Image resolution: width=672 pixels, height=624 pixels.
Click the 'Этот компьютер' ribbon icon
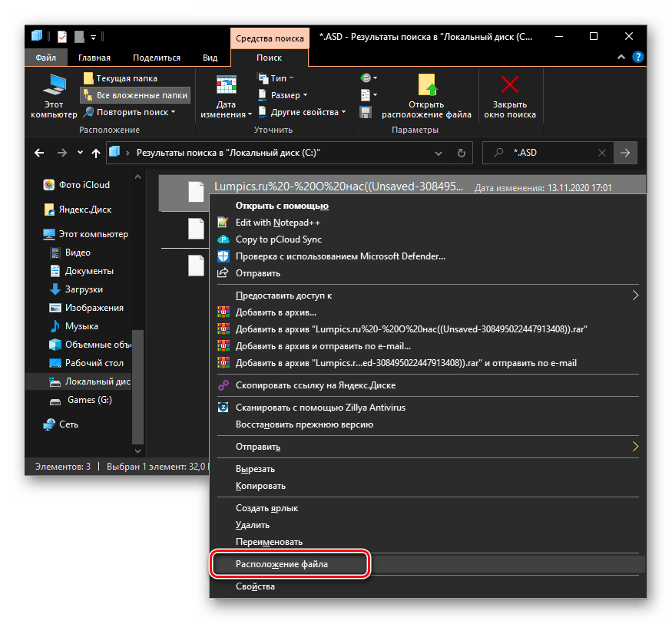tap(54, 87)
